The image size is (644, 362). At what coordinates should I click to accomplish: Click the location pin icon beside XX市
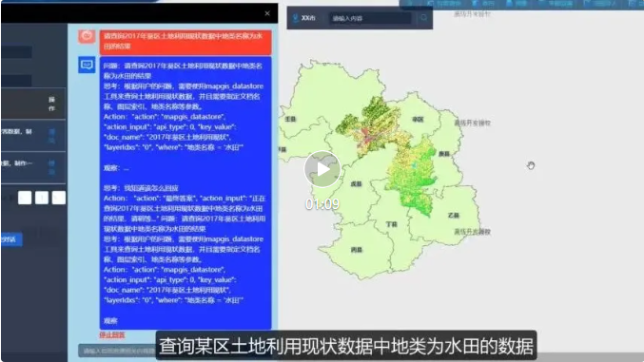coord(295,18)
